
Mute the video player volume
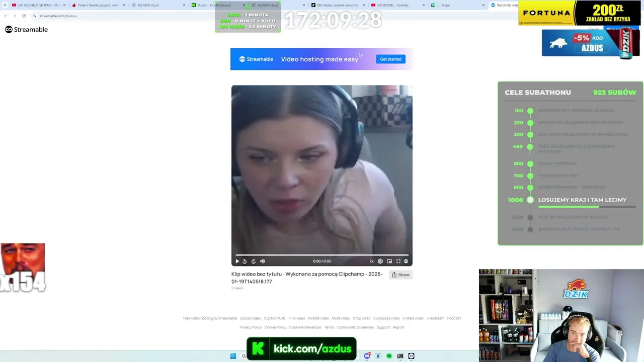point(262,261)
